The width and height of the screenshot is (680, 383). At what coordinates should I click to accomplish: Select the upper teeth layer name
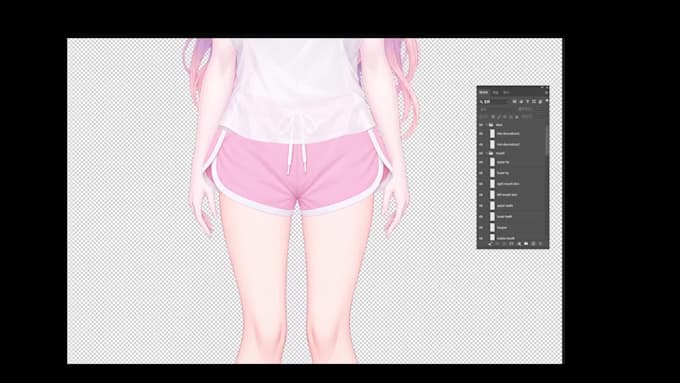coord(505,206)
